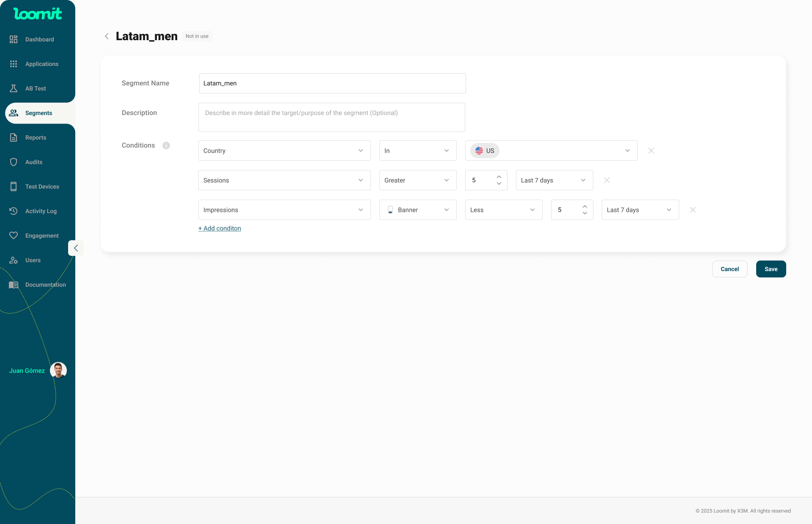Click the Dashboard grid icon
Screen dimensions: 812x524
[14, 39]
